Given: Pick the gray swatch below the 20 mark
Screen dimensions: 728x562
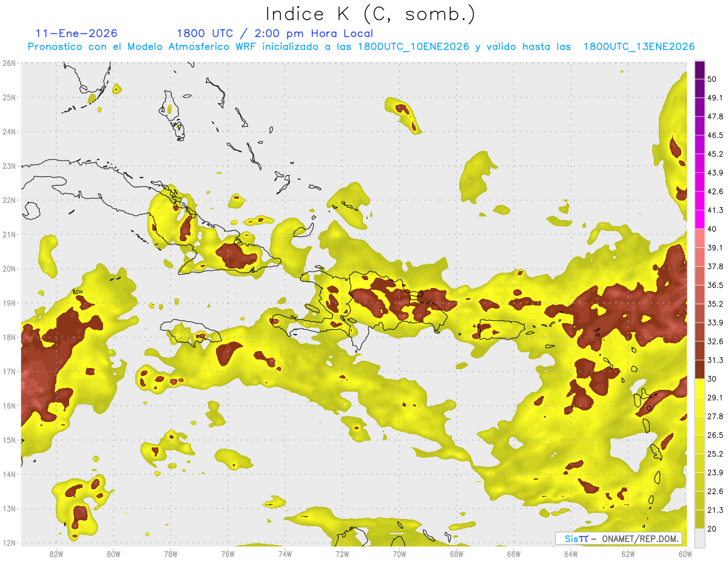Looking at the screenshot, I should (699, 537).
